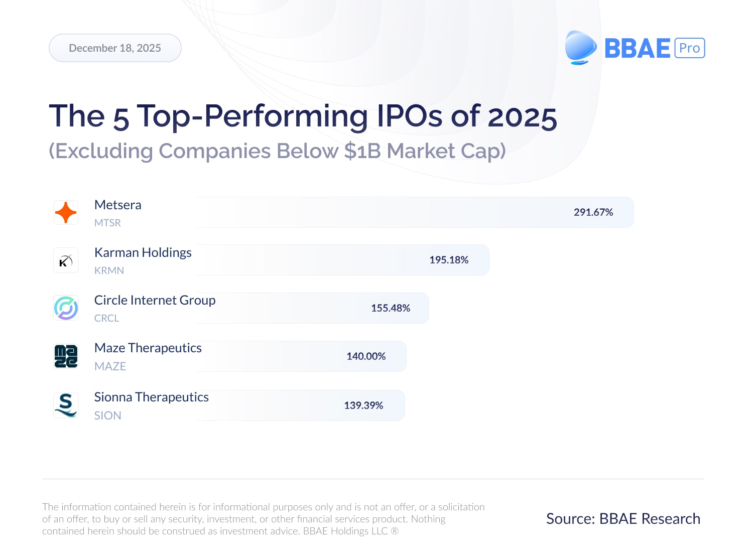Click the Circle Internet Group logo

(66, 308)
